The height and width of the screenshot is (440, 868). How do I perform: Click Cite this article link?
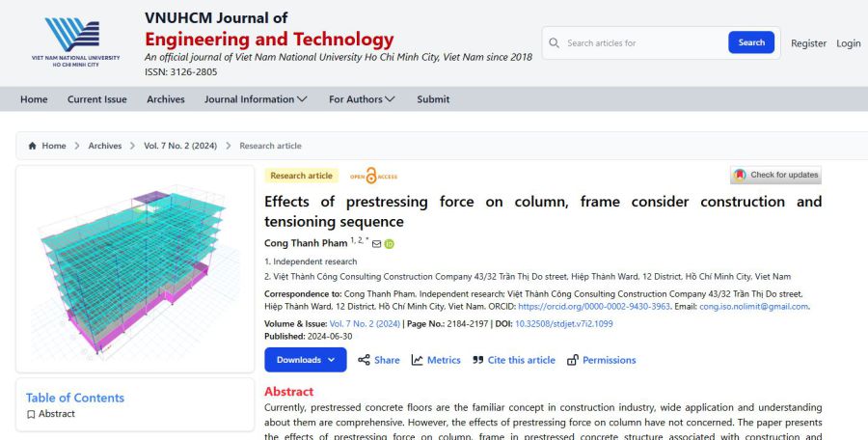(x=522, y=360)
